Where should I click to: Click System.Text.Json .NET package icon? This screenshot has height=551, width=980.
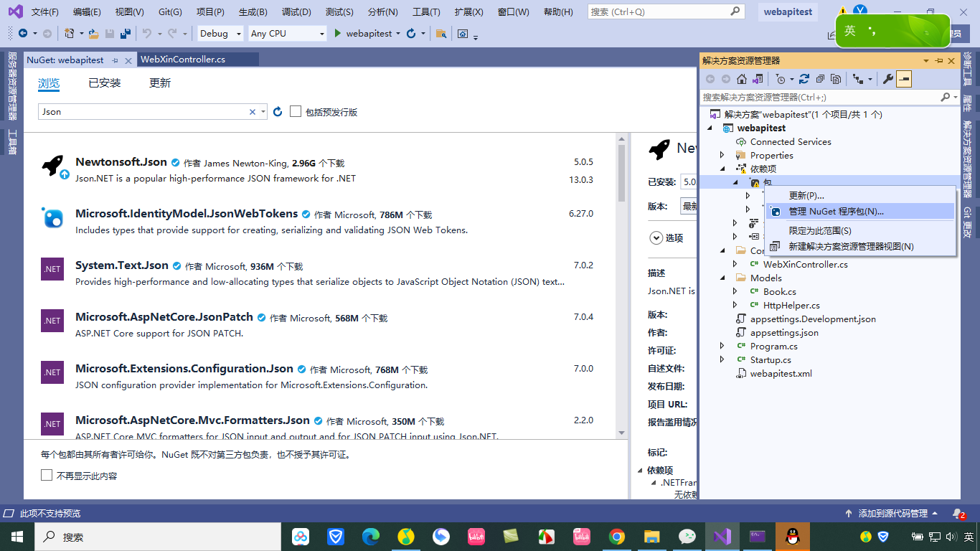click(52, 269)
